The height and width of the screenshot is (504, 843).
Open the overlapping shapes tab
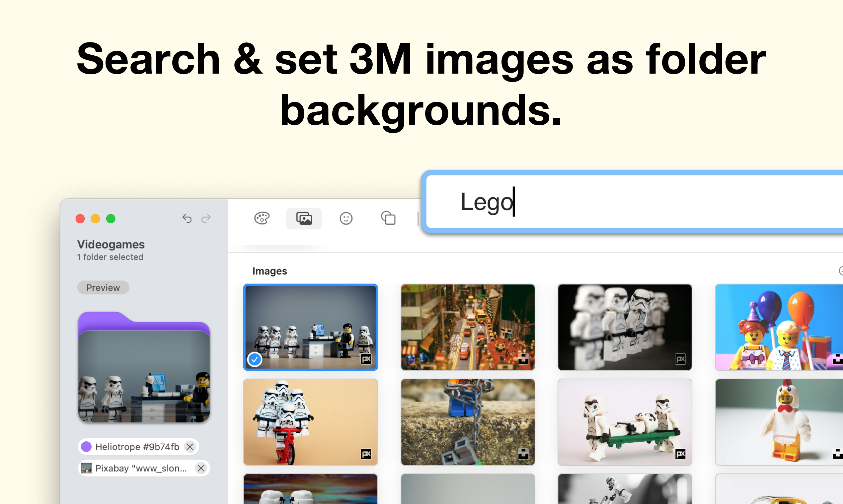point(388,218)
